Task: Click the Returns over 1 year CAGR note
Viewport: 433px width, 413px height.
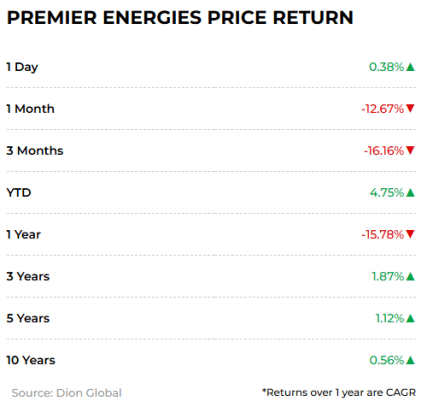Action: [x=339, y=393]
